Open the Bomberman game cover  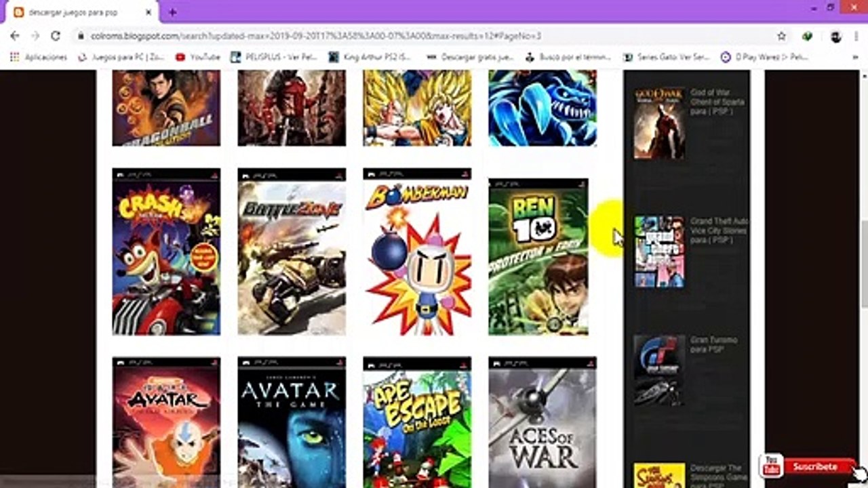click(x=417, y=251)
